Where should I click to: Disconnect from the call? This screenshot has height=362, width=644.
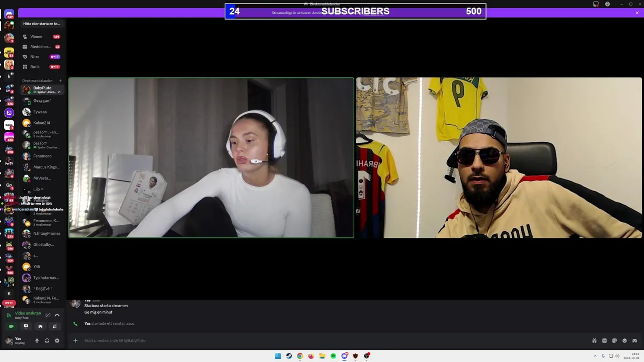coord(57,315)
